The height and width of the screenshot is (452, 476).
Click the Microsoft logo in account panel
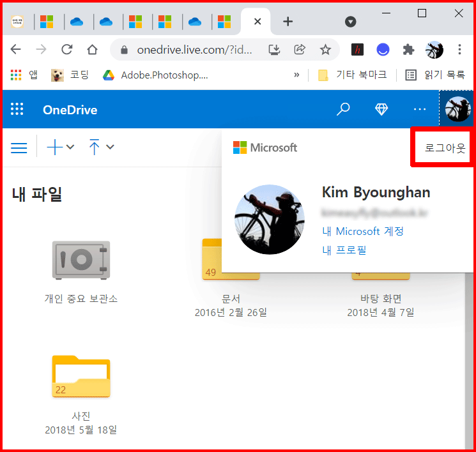[265, 147]
